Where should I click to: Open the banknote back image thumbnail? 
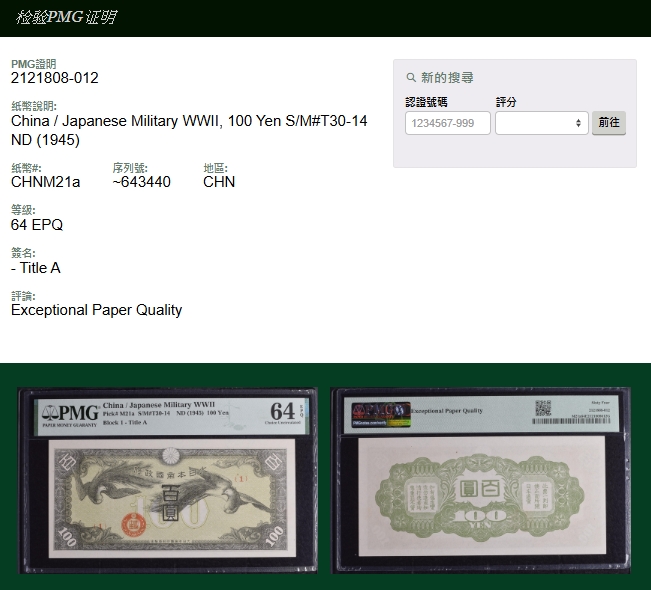(x=481, y=481)
